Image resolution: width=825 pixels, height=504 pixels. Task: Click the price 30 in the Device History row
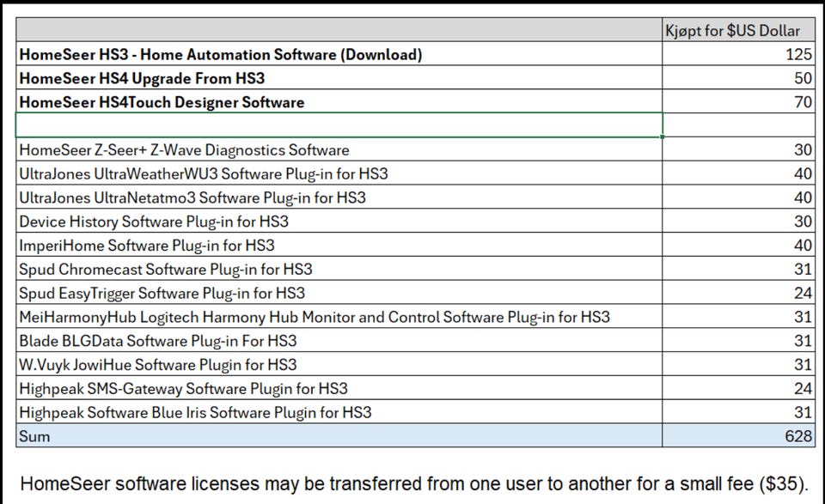[738, 222]
